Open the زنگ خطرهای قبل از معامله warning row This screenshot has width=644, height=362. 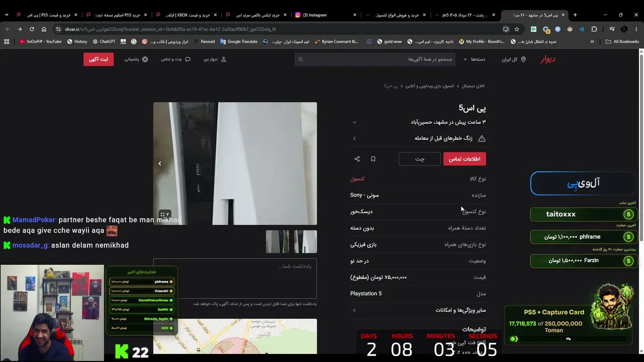coord(418,138)
